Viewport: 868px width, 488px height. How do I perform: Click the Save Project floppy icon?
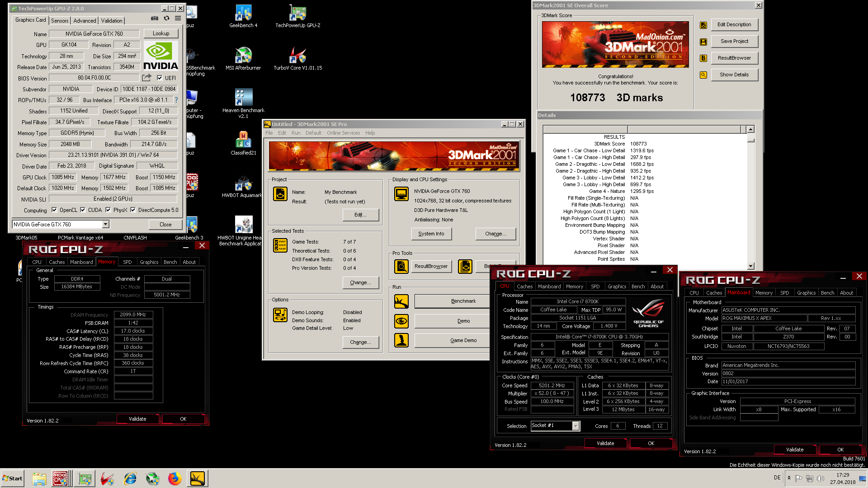coord(703,42)
